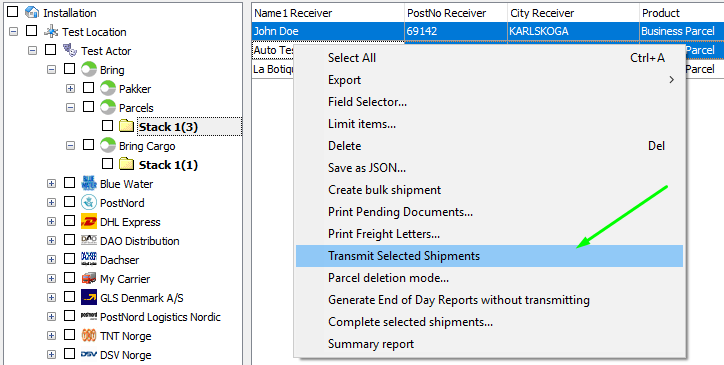Viewport: 724px width, 365px height.
Task: Choose Print Pending Documents menu entry
Action: pyautogui.click(x=489, y=212)
